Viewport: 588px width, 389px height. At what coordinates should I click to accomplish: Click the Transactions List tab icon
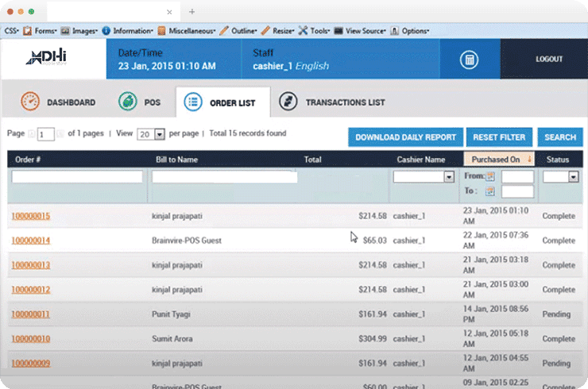[x=288, y=102]
